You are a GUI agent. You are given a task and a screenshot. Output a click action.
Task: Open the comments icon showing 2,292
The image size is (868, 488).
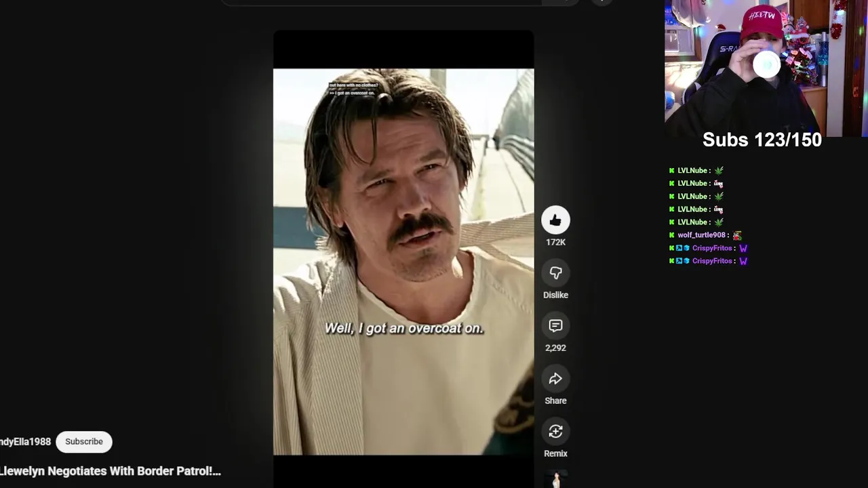pos(555,326)
